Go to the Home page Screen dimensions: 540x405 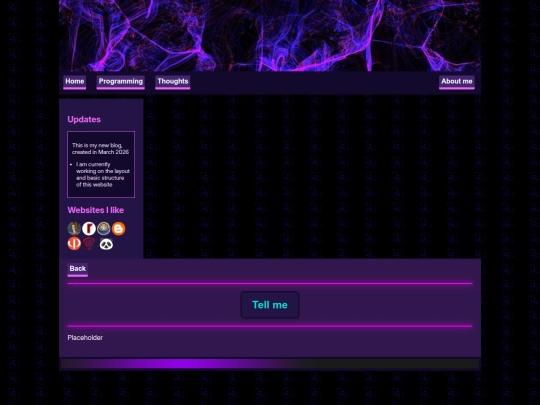[75, 82]
